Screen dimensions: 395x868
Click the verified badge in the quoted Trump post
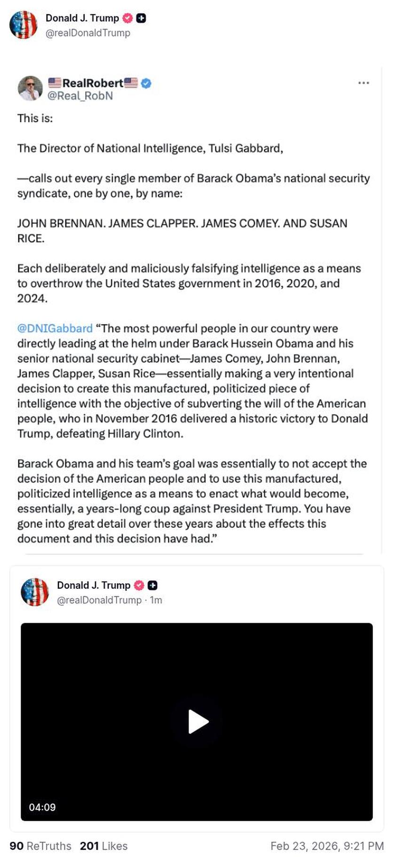click(138, 585)
